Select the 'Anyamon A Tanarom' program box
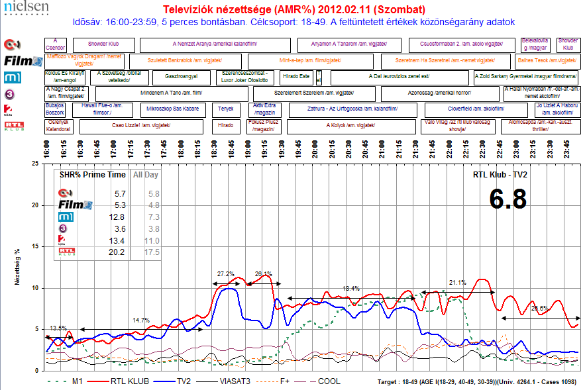Screen dimensions: 587x392 (349, 45)
